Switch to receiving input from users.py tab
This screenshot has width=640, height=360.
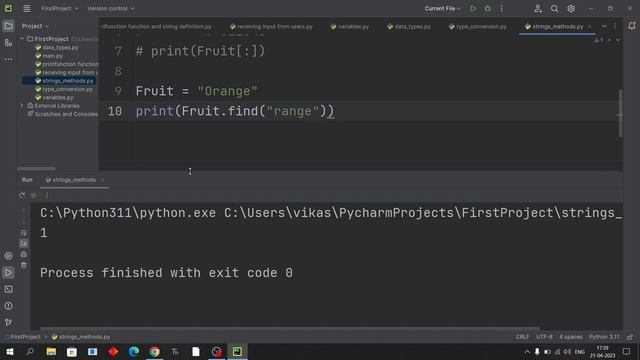click(x=271, y=27)
